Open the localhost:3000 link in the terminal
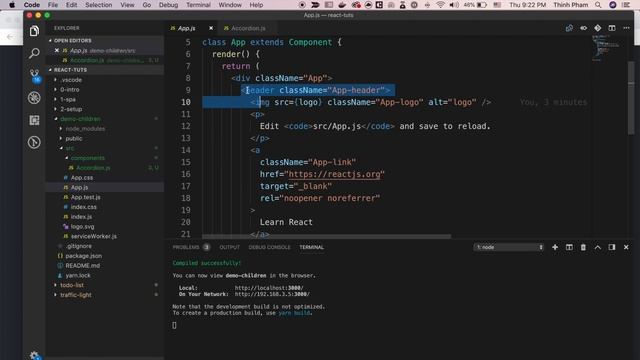 point(269,288)
